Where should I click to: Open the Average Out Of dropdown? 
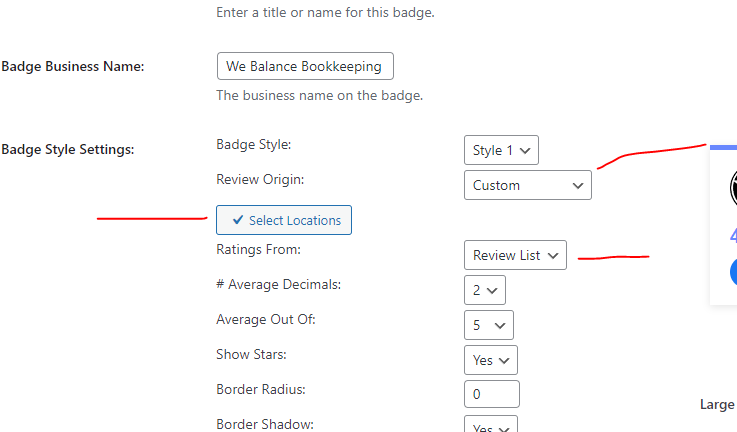pyautogui.click(x=488, y=325)
